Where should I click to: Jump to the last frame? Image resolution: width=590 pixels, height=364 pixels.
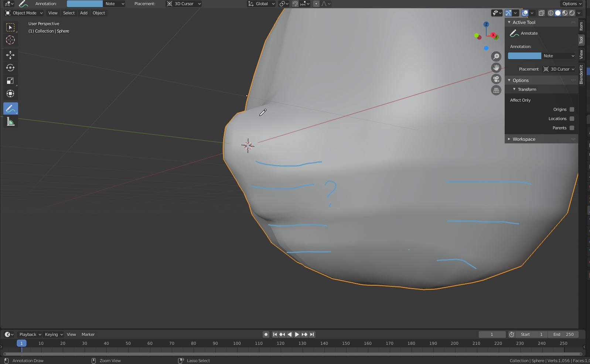click(312, 334)
